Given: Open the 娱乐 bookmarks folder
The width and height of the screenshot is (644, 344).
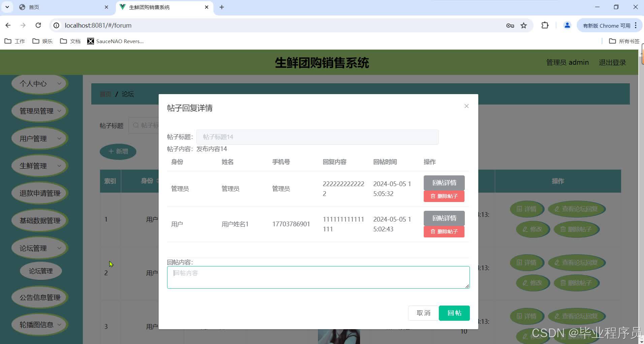Looking at the screenshot, I should click(x=42, y=41).
